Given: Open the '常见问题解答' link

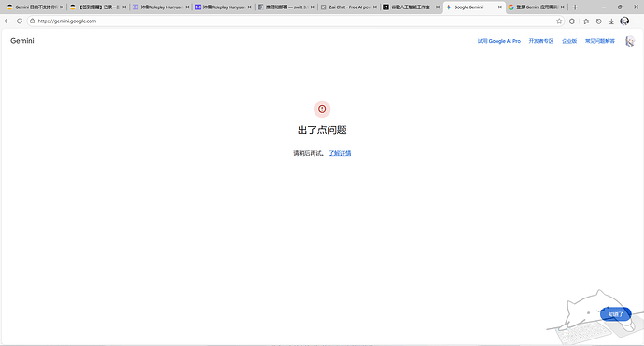Looking at the screenshot, I should tap(599, 41).
